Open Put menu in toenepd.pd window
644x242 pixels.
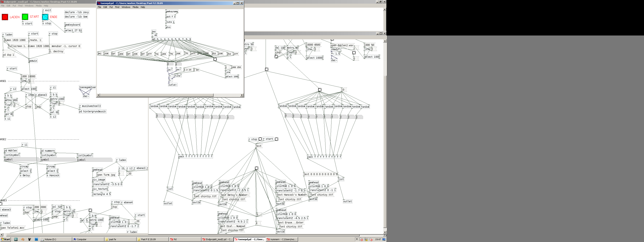111,7
